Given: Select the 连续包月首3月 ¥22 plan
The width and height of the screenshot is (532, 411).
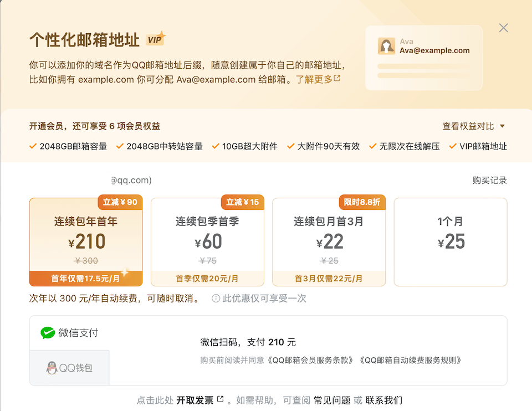Looking at the screenshot, I should click(x=329, y=242).
